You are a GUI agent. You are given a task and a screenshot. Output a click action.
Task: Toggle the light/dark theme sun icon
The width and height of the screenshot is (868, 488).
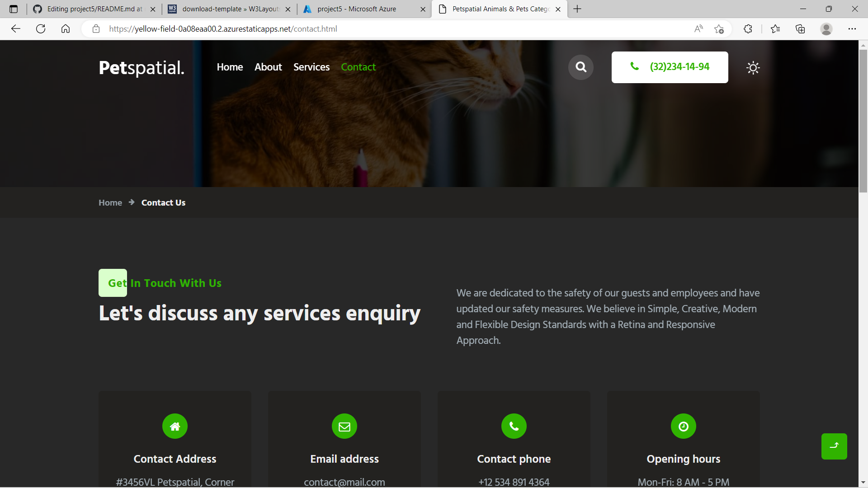tap(753, 68)
